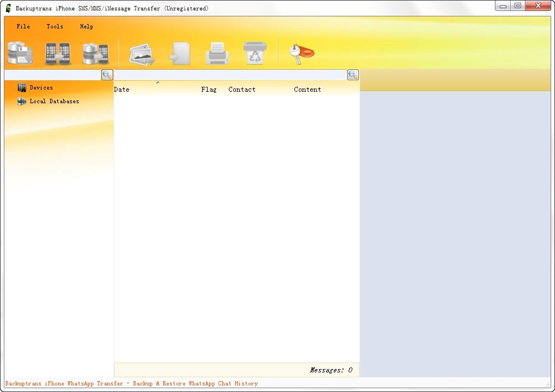The image size is (555, 392).
Task: Open the File menu
Action: point(23,26)
